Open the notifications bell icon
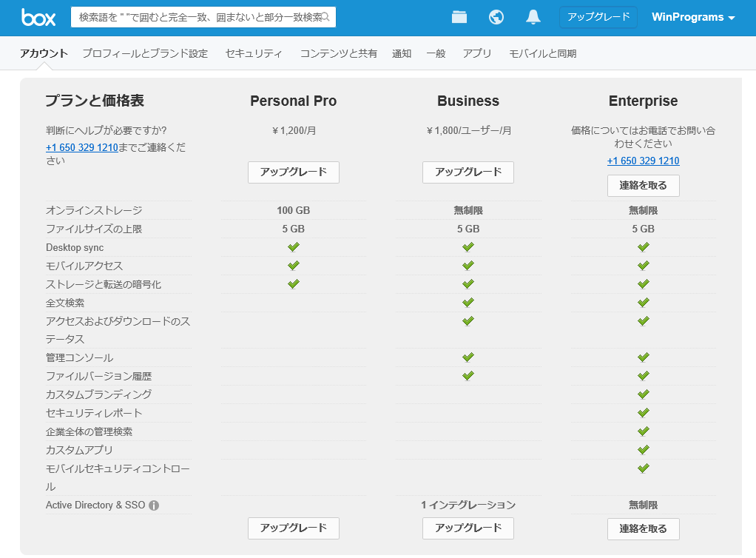The image size is (756, 558). [x=533, y=17]
